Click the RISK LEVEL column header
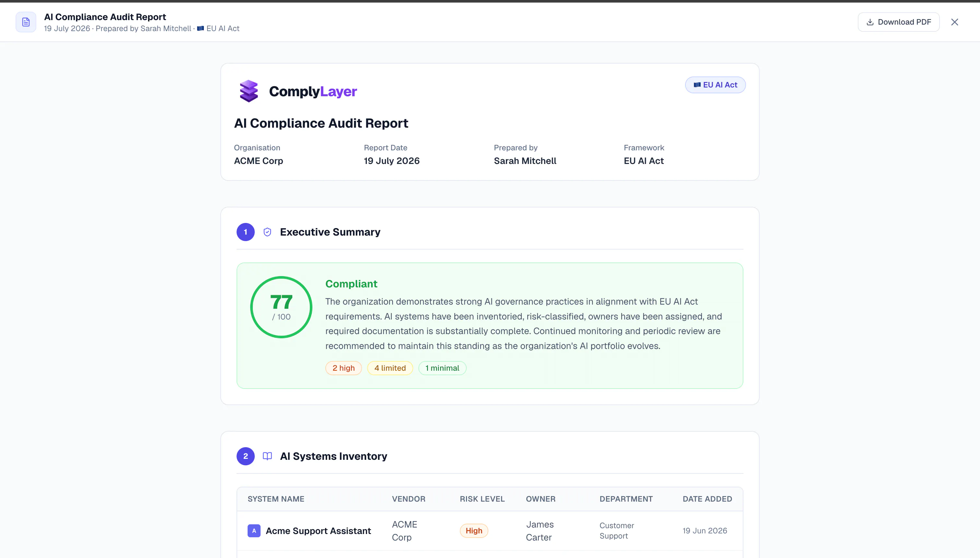 point(482,499)
